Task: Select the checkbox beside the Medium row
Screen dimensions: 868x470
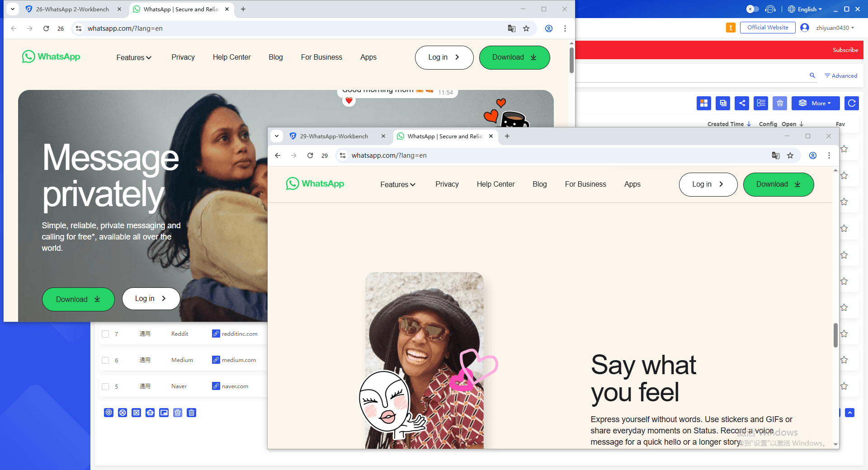Action: tap(105, 360)
